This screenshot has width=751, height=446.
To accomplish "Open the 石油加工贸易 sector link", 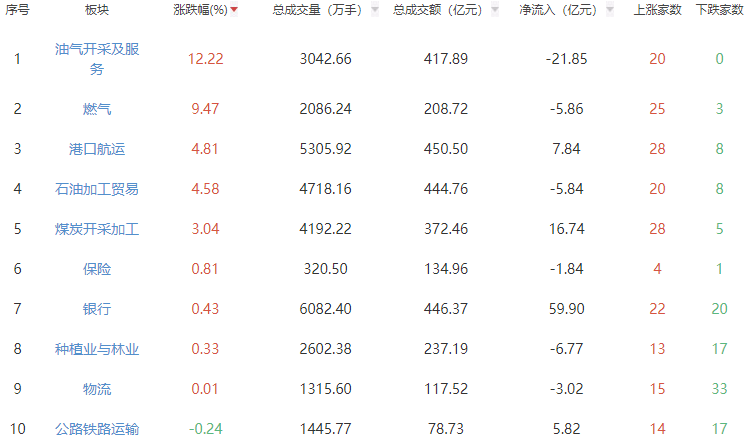I will click(x=97, y=188).
